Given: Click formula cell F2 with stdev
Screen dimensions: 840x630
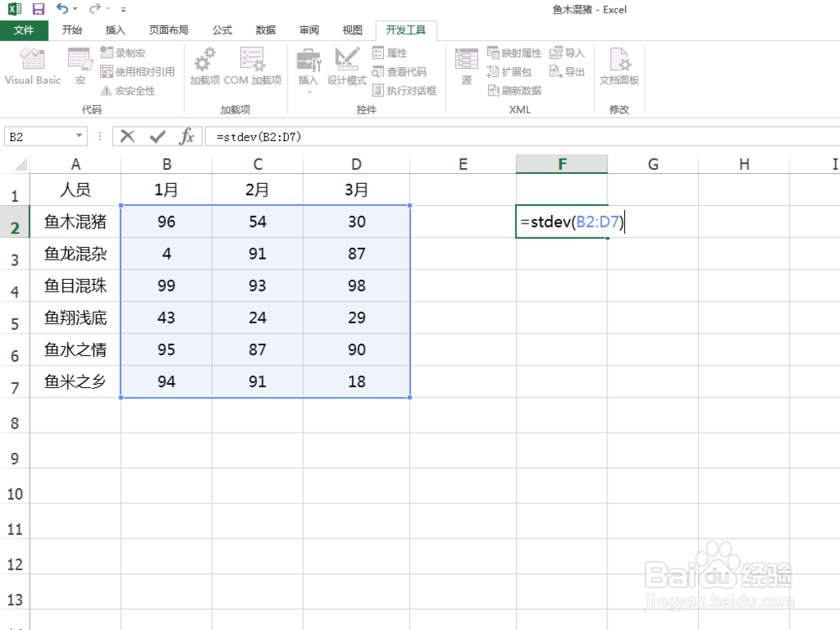Looking at the screenshot, I should pyautogui.click(x=562, y=221).
